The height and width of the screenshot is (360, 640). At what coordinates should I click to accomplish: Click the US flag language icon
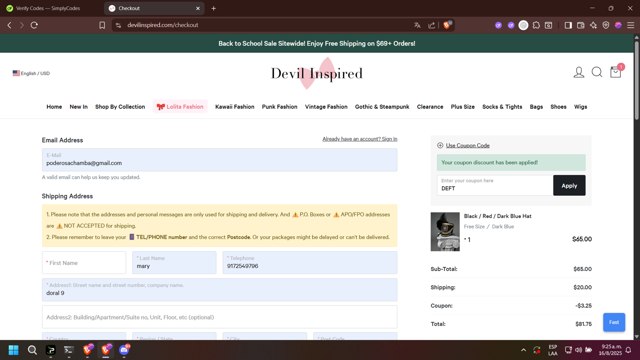point(16,73)
